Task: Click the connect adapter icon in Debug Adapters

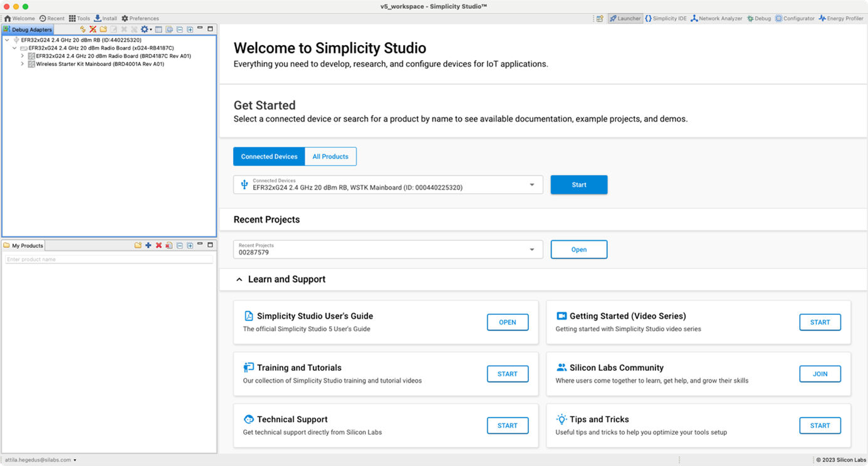Action: click(x=82, y=29)
